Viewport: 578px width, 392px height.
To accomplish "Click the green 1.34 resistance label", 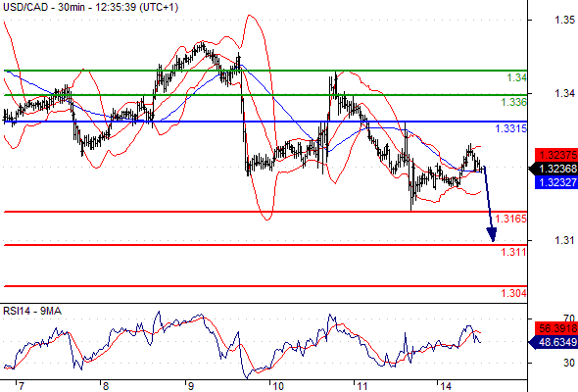I will (517, 77).
